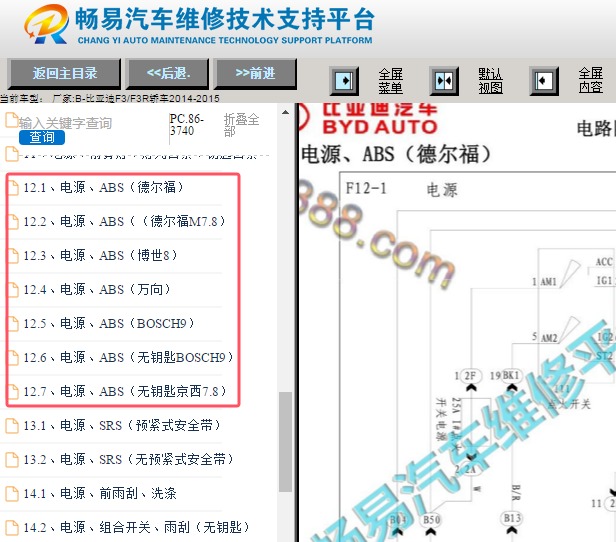Click the B50 connector in the diagram
This screenshot has width=616, height=542.
(x=431, y=520)
